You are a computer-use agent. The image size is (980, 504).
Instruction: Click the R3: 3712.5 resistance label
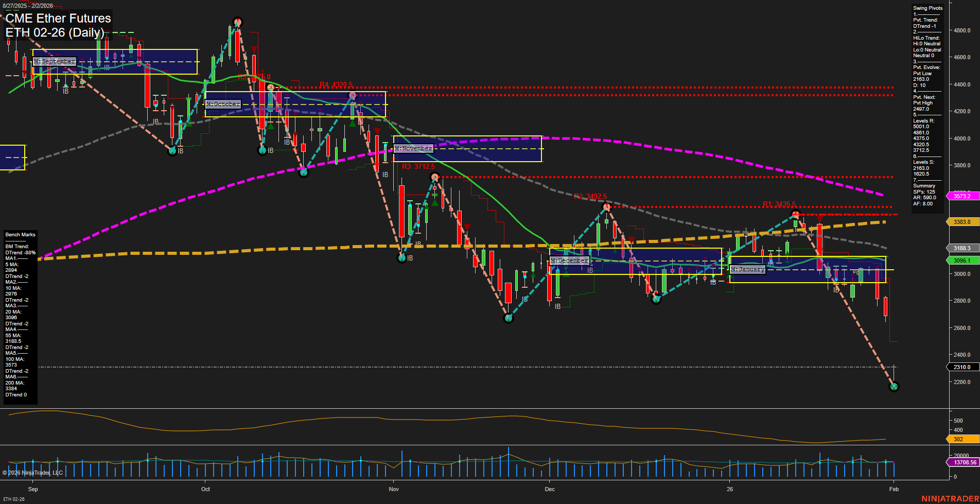click(x=418, y=166)
